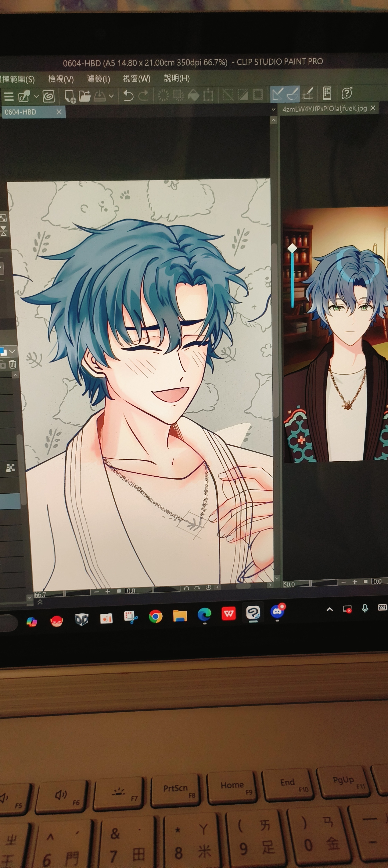This screenshot has height=868, width=388.
Task: Click the Open file folder icon
Action: (85, 96)
